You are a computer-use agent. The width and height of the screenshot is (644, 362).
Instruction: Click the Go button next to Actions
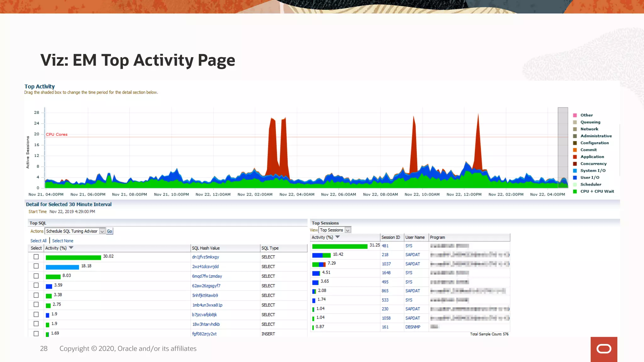109,231
